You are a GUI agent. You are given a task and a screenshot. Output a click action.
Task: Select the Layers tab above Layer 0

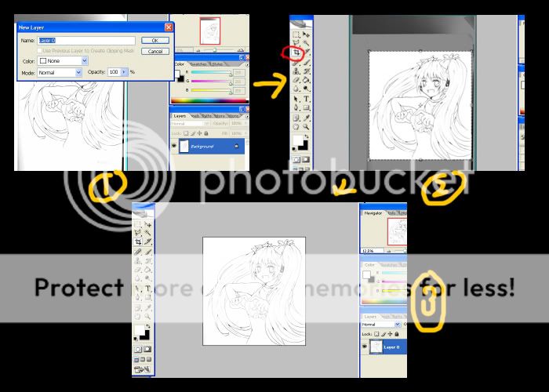click(370, 317)
